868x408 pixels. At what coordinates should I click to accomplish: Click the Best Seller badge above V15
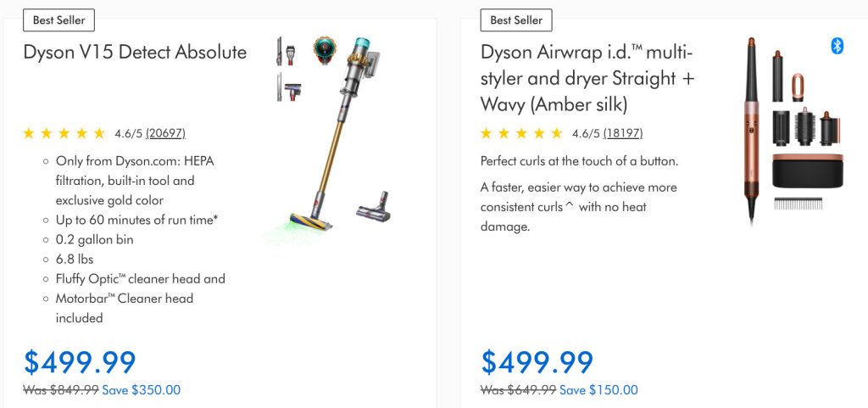click(x=59, y=20)
